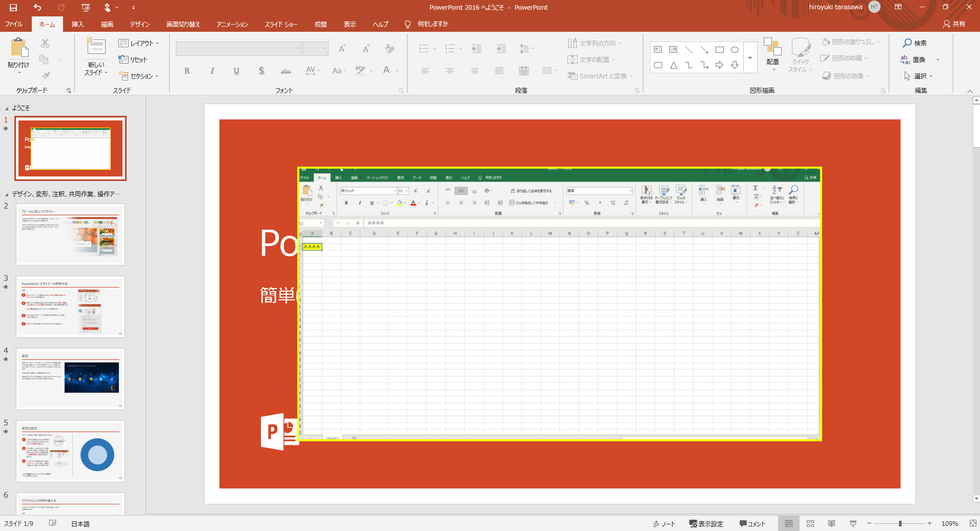This screenshot has height=531, width=980.
Task: Toggle align text left
Action: (x=425, y=71)
